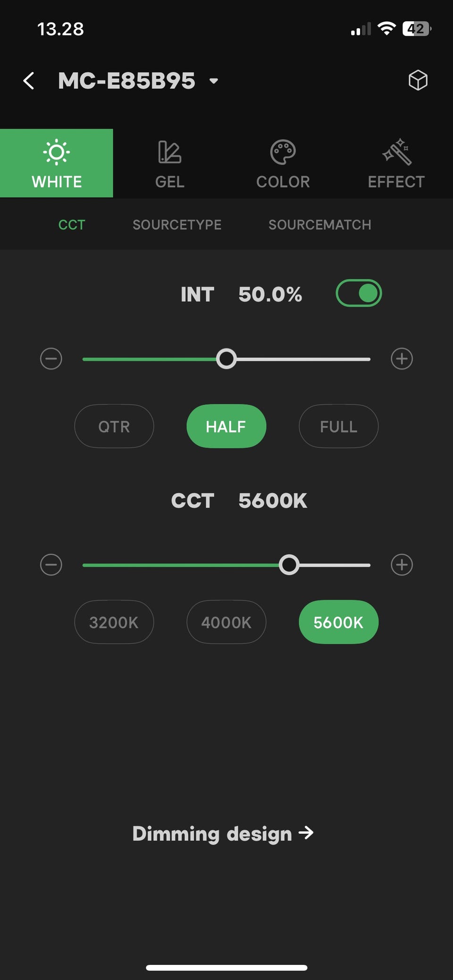Open the COLOR palette mode

[283, 163]
